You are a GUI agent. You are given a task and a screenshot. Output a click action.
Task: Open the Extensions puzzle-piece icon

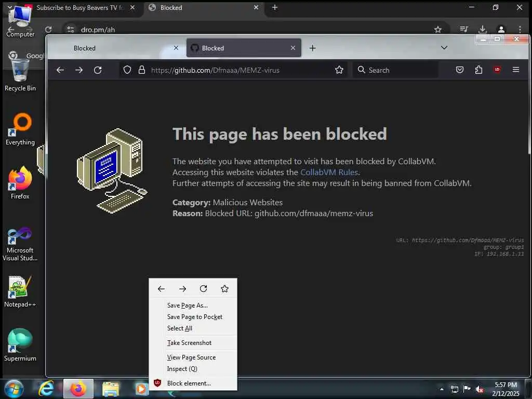[478, 70]
